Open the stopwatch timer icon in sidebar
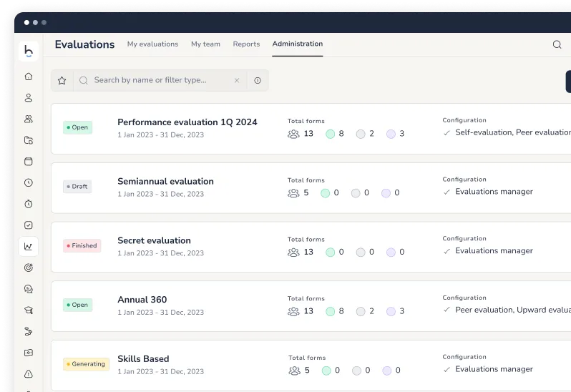 pyautogui.click(x=29, y=204)
